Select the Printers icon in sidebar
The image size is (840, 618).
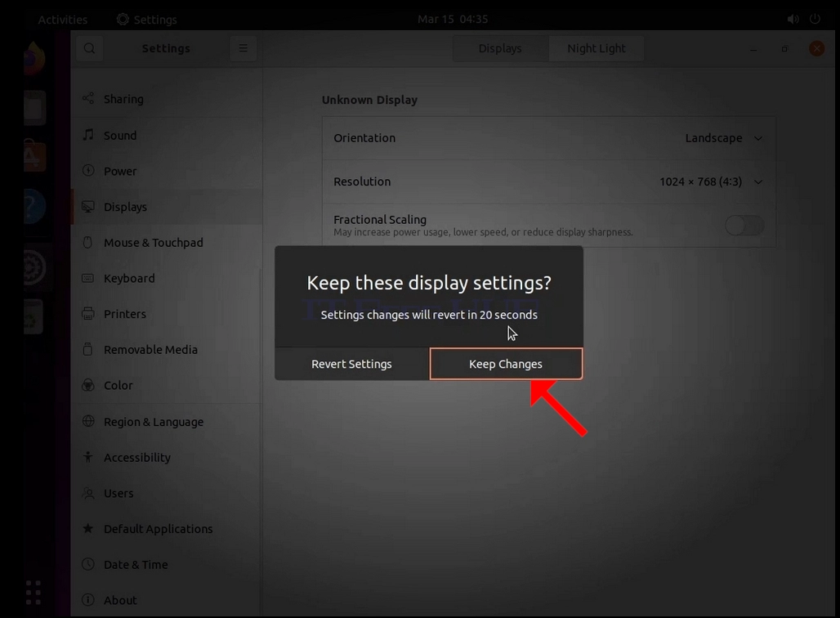pos(88,314)
